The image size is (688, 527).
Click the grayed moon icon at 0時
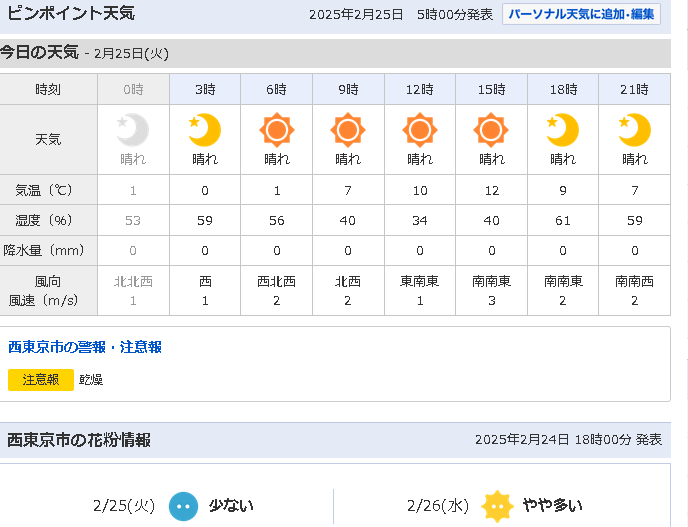pyautogui.click(x=133, y=130)
